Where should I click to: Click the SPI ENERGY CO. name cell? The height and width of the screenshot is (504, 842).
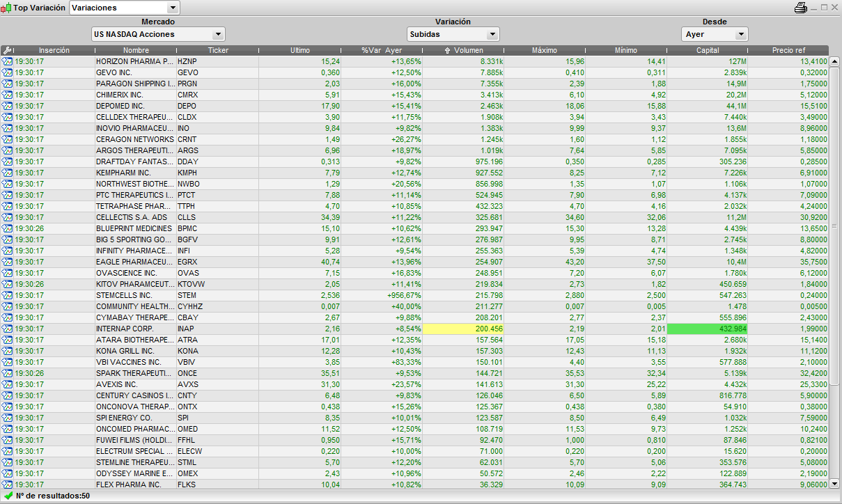coord(136,418)
